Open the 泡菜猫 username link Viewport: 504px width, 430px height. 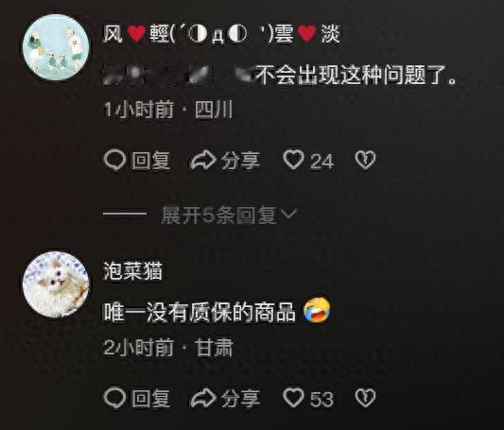tap(132, 270)
